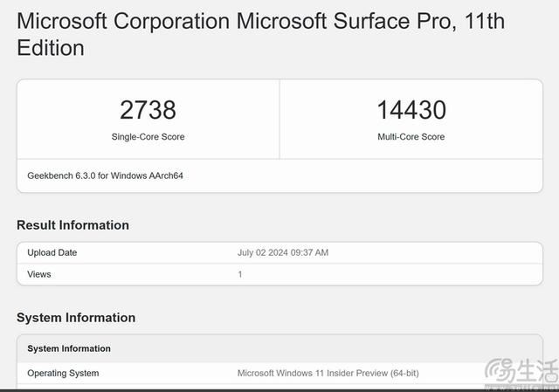The height and width of the screenshot is (392, 559).
Task: Select the Upload Date row label
Action: coord(52,253)
